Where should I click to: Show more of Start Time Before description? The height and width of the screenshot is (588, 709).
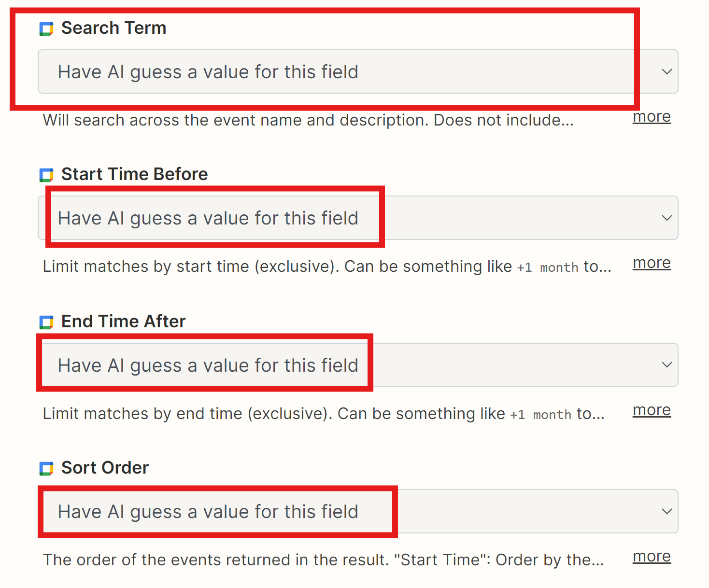coord(652,263)
